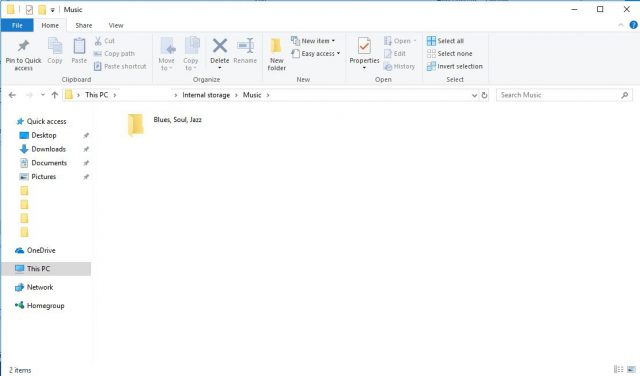
Task: Go up one level with up arrow
Action: tap(54, 95)
